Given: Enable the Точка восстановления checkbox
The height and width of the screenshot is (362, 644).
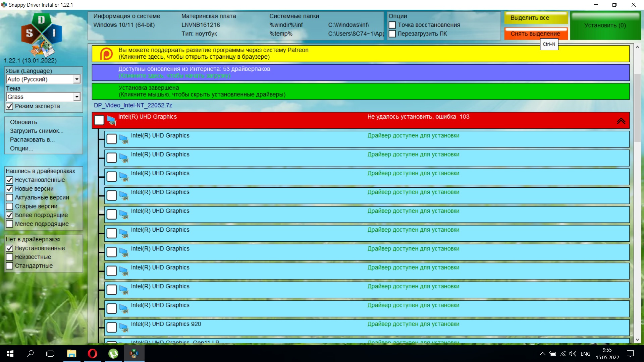Looking at the screenshot, I should [392, 25].
